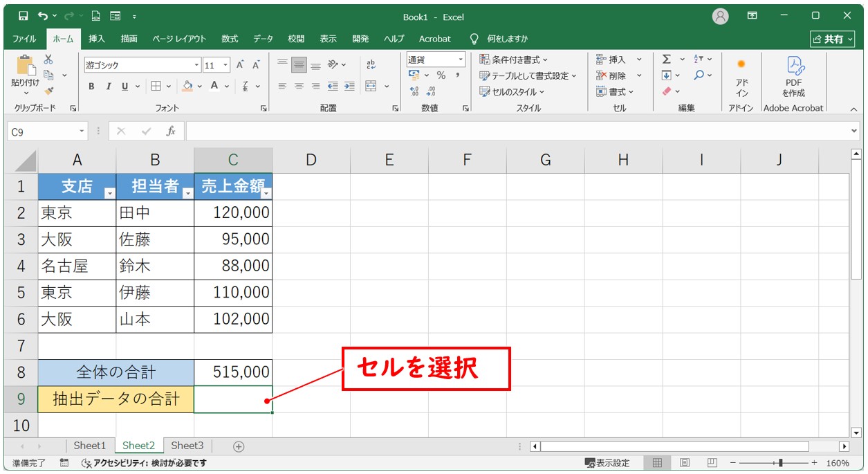This screenshot has height=474, width=868.
Task: Click the Increase Indent icon
Action: click(x=349, y=86)
